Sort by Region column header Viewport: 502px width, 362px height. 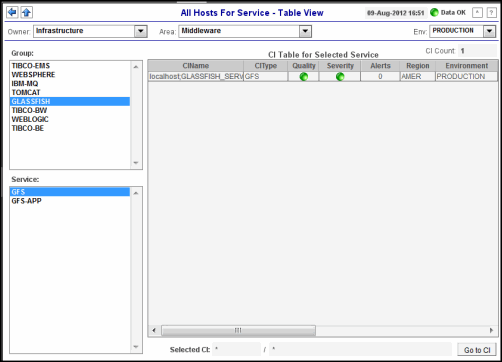click(418, 66)
